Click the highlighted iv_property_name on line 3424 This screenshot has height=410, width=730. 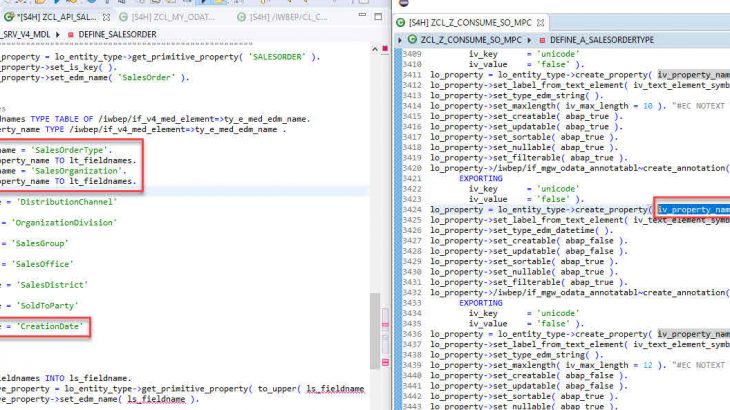(x=694, y=209)
